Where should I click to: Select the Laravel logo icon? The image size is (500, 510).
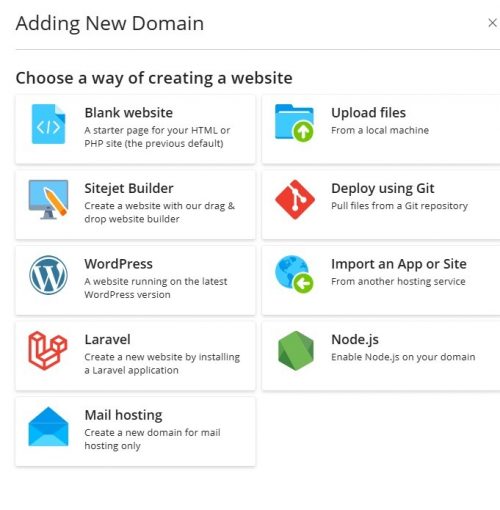pyautogui.click(x=48, y=351)
